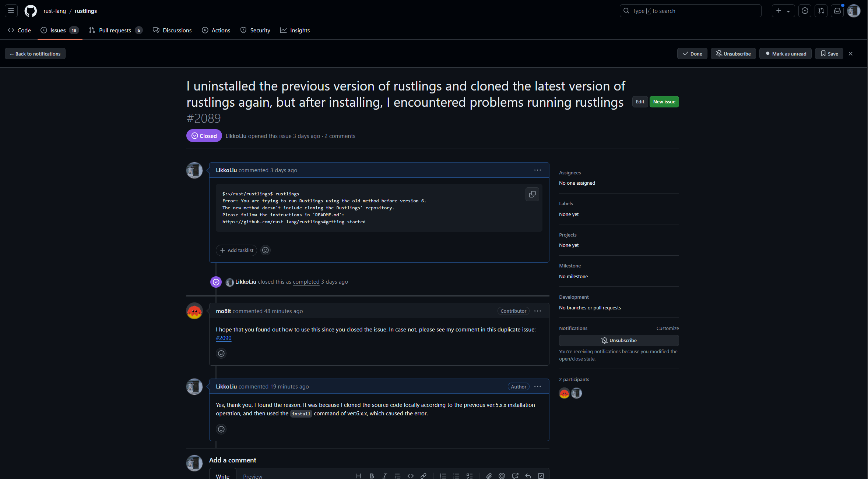Mark as unread in notification bar
Image resolution: width=868 pixels, height=479 pixels.
786,54
